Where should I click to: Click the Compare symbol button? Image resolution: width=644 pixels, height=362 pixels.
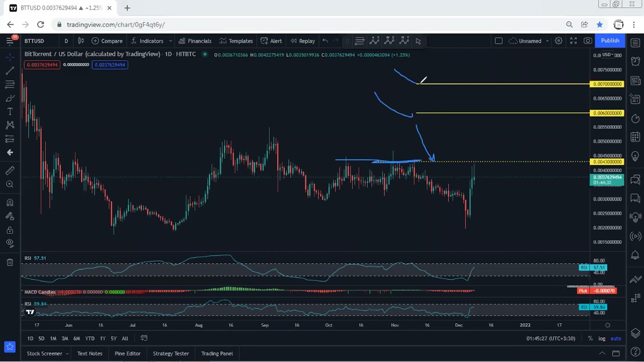coord(107,41)
